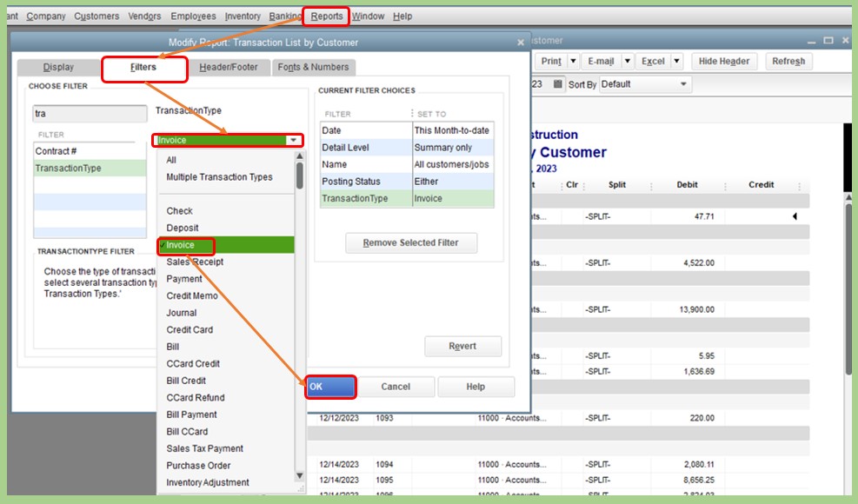Click Excel in report window toolbar

tap(653, 62)
